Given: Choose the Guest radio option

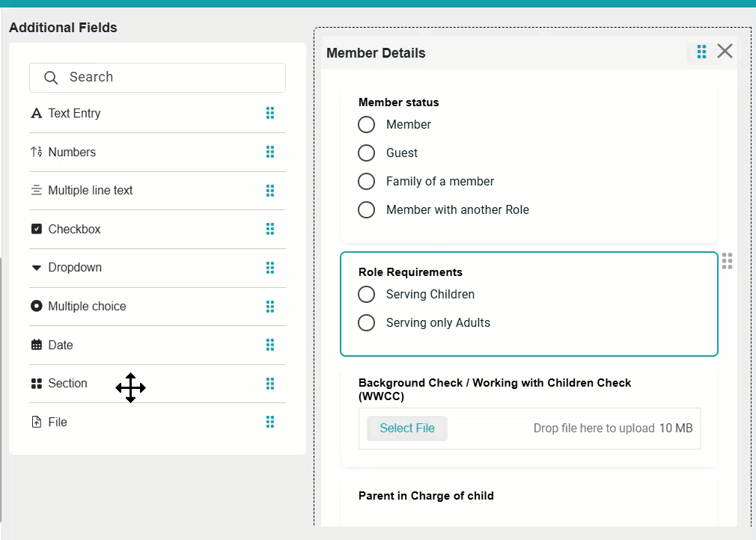Looking at the screenshot, I should click(x=366, y=153).
